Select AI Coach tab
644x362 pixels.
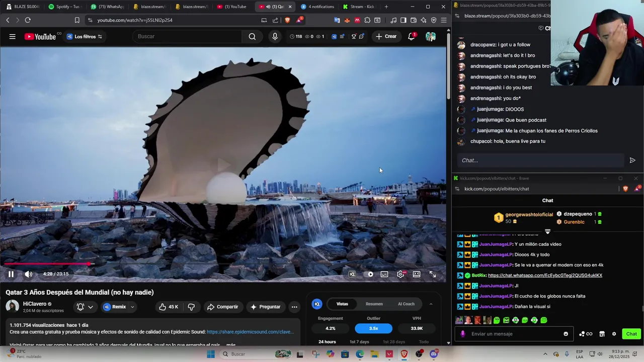406,304
